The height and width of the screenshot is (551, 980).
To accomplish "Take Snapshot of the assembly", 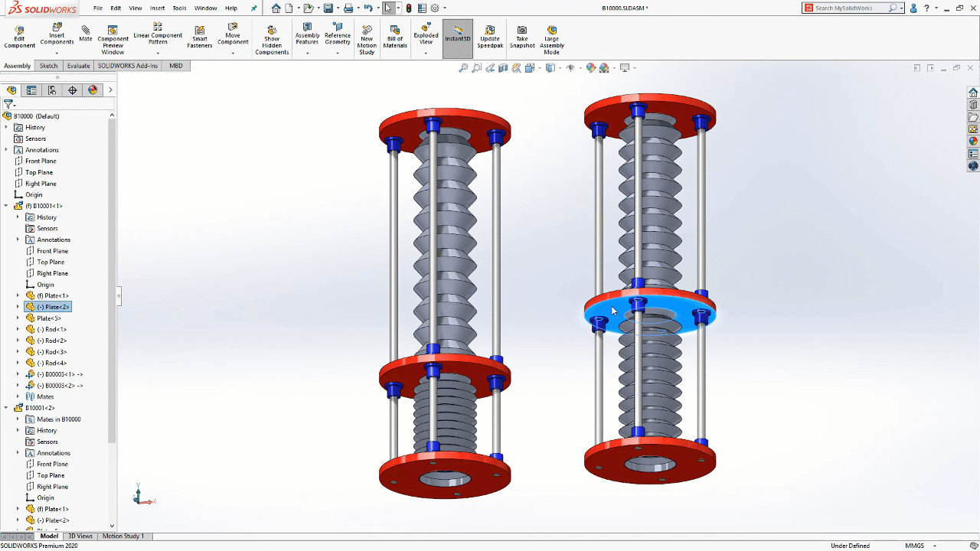I will 522,37.
